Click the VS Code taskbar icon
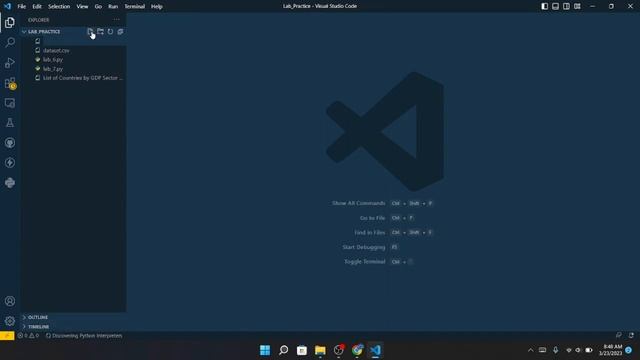This screenshot has width=640, height=360. click(x=376, y=350)
